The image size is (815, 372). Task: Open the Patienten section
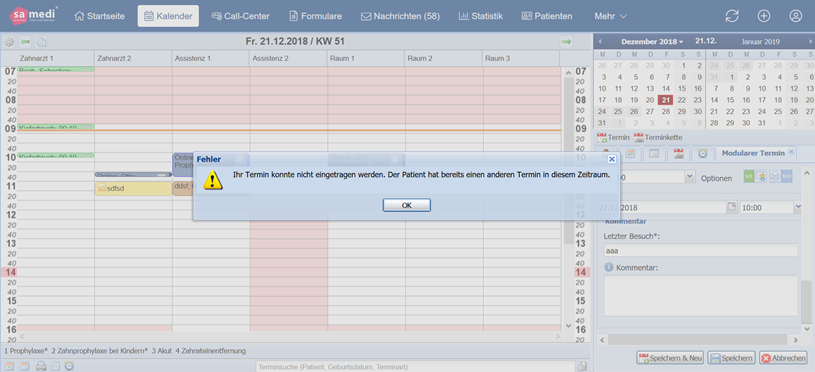pos(547,16)
